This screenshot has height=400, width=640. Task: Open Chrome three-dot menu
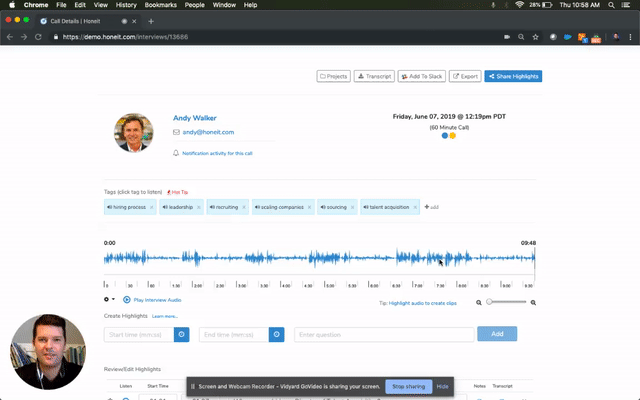coord(630,37)
